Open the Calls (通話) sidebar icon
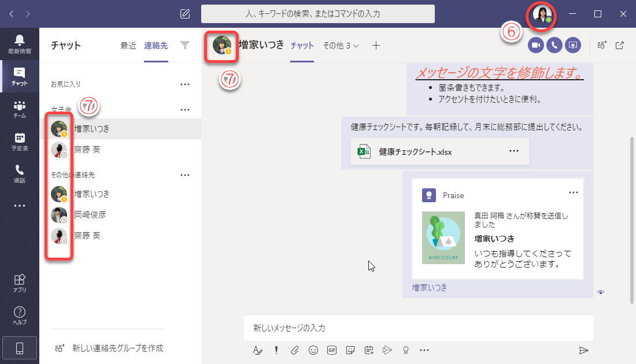Viewport: 636px width, 364px height. tap(20, 173)
